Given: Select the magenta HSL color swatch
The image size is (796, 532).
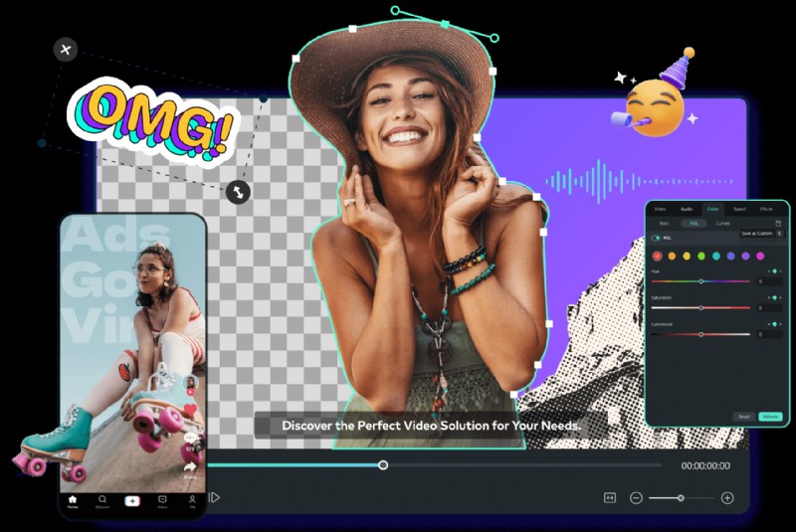Looking at the screenshot, I should (760, 257).
